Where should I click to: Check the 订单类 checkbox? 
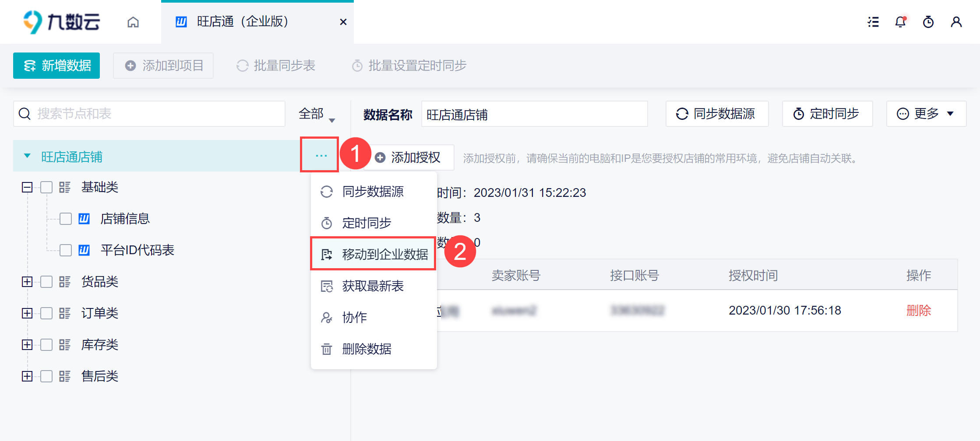tap(46, 313)
